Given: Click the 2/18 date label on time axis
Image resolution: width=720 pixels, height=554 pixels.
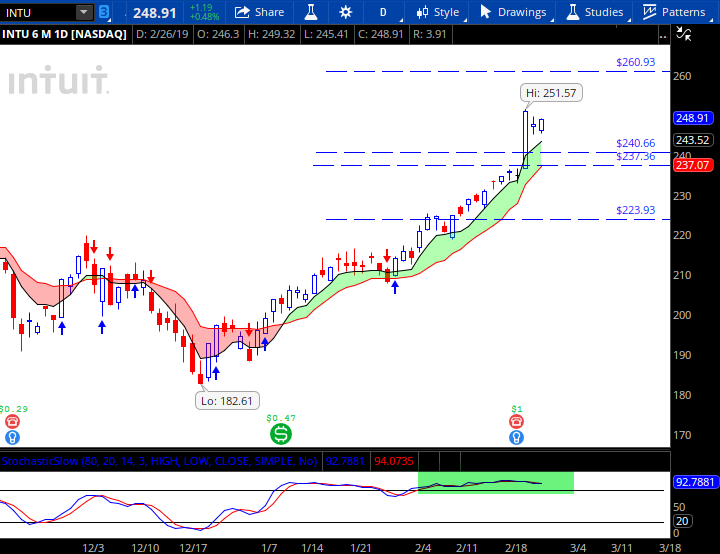Looking at the screenshot, I should pyautogui.click(x=516, y=548).
